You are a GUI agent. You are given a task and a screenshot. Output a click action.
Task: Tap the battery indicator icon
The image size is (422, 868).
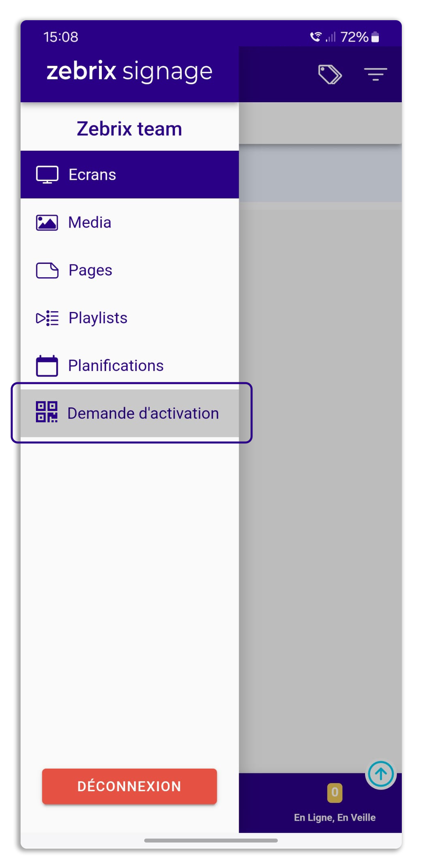[x=375, y=37]
